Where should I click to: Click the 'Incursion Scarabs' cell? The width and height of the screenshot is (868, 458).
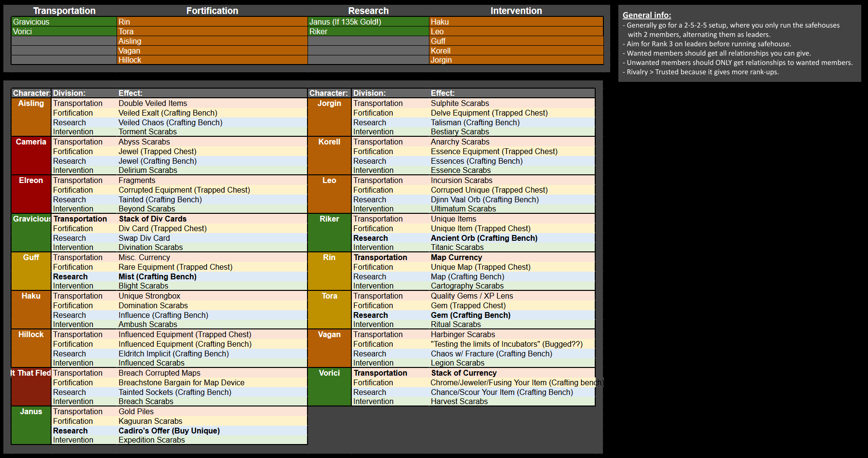pos(512,180)
